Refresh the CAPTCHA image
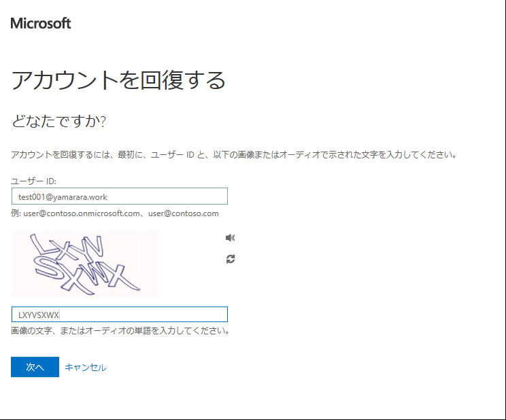Viewport: 506px width, 420px height. pyautogui.click(x=231, y=259)
